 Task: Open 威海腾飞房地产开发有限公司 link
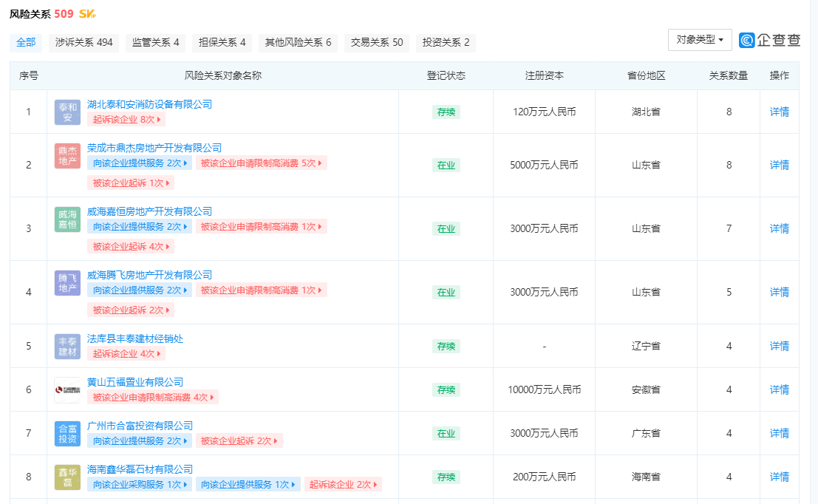coord(149,275)
